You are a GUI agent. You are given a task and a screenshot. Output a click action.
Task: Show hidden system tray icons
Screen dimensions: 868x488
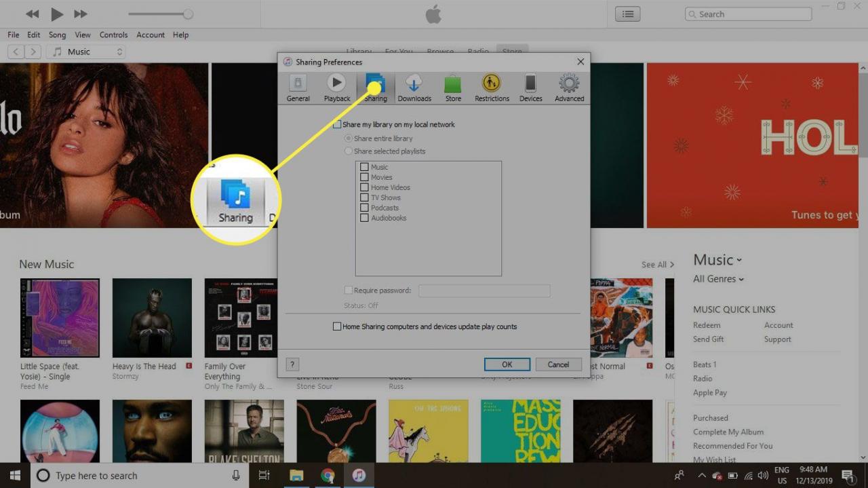[x=701, y=476]
